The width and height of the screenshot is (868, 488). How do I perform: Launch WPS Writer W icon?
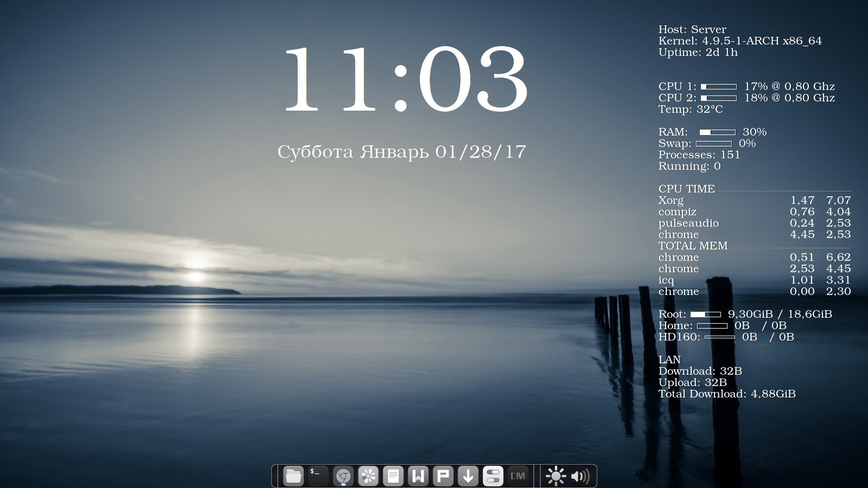click(x=418, y=476)
